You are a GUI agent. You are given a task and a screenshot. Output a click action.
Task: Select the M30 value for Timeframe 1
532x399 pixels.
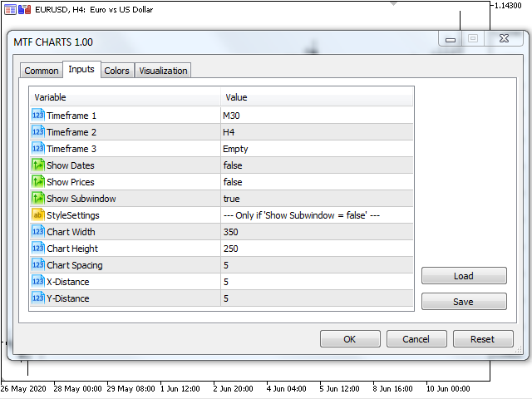click(317, 116)
